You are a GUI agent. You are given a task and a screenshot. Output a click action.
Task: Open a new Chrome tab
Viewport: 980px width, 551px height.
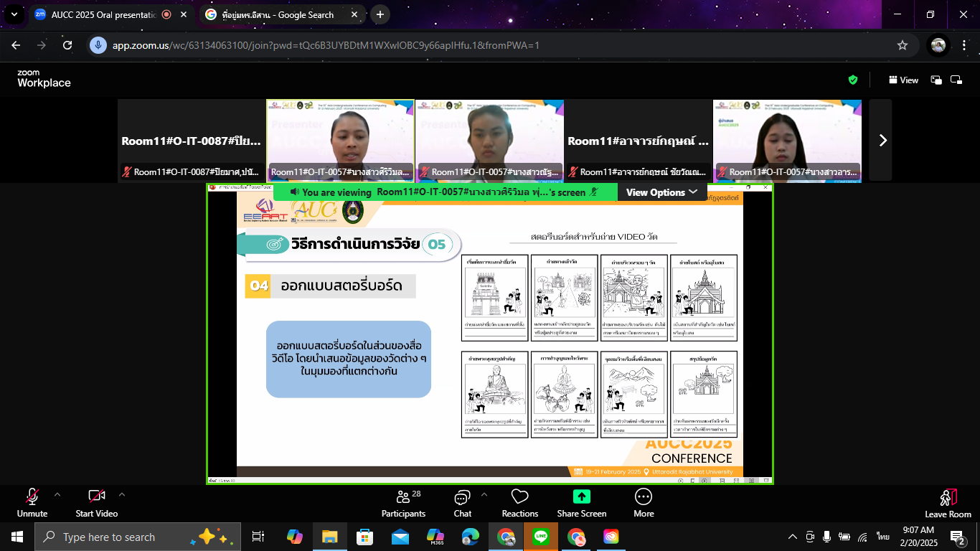(380, 14)
